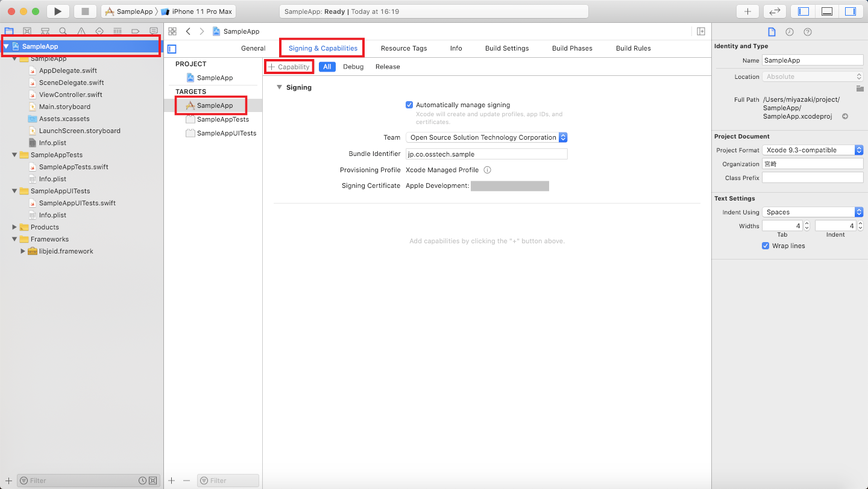Open the Report navigator speech icon

154,31
